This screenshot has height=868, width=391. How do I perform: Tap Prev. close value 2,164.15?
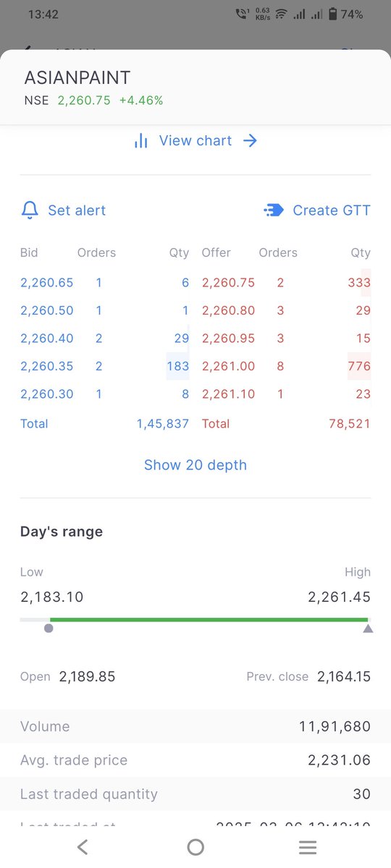pyautogui.click(x=344, y=677)
